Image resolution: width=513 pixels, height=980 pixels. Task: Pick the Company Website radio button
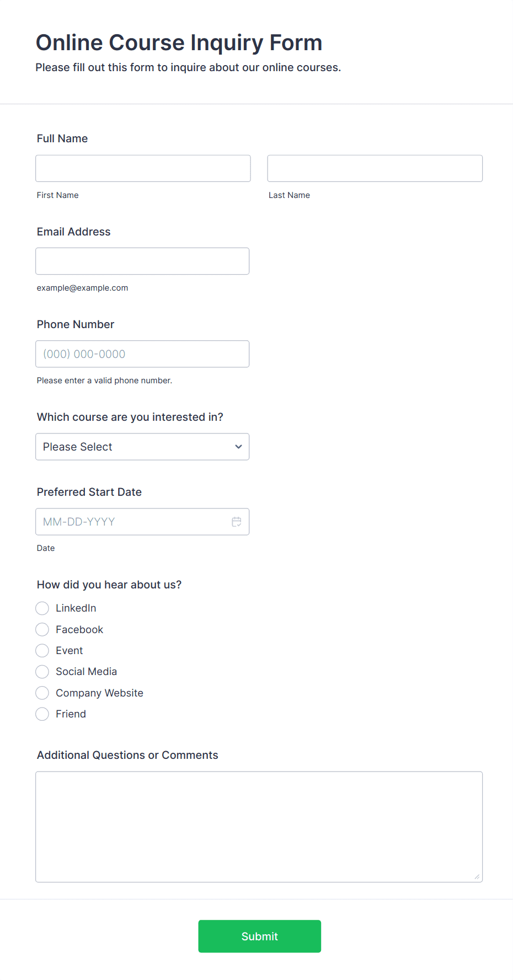click(x=42, y=693)
